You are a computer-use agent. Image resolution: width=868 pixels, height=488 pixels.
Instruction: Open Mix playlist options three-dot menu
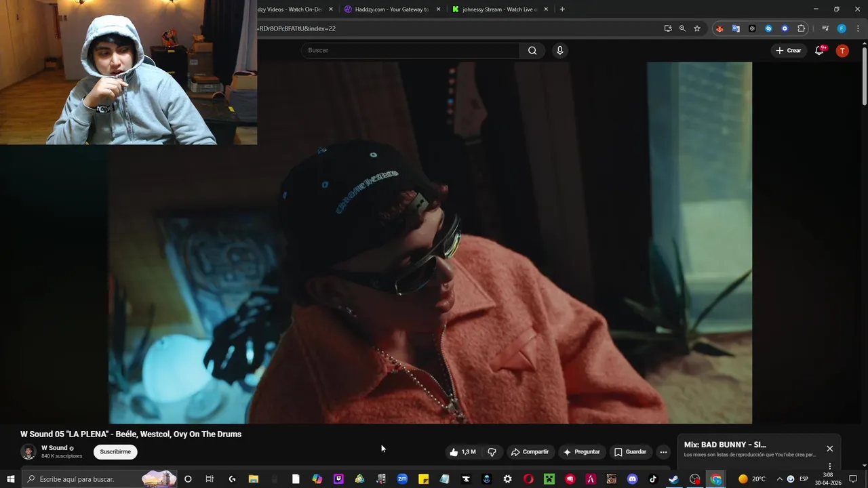tap(829, 466)
